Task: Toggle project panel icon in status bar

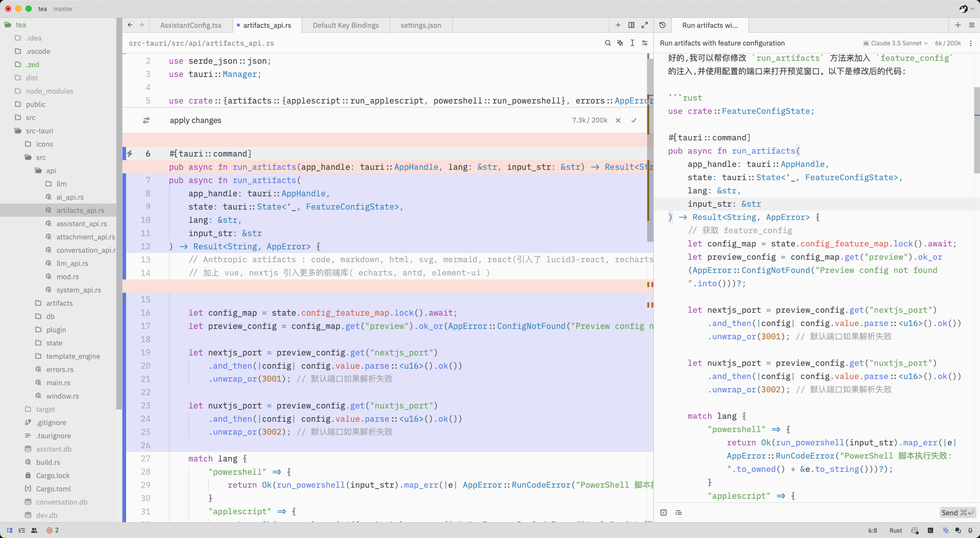Action: click(10, 530)
